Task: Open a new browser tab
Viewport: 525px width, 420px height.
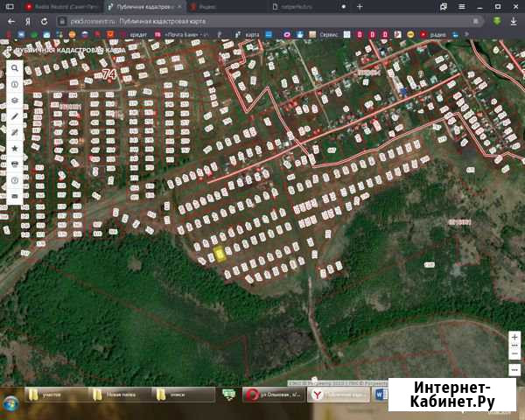Action: pyautogui.click(x=360, y=6)
